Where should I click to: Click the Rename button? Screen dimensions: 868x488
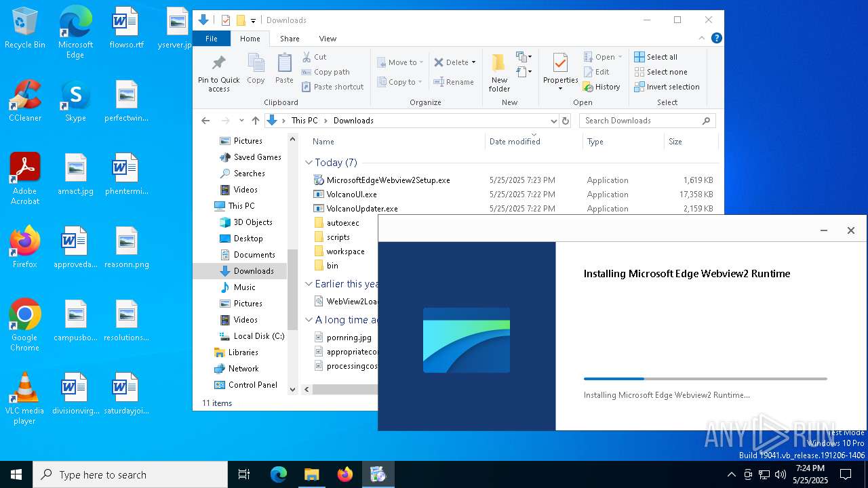click(x=454, y=82)
